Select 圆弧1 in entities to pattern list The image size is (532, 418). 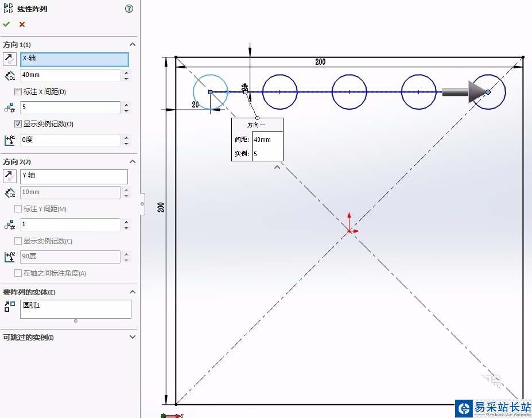[31, 305]
